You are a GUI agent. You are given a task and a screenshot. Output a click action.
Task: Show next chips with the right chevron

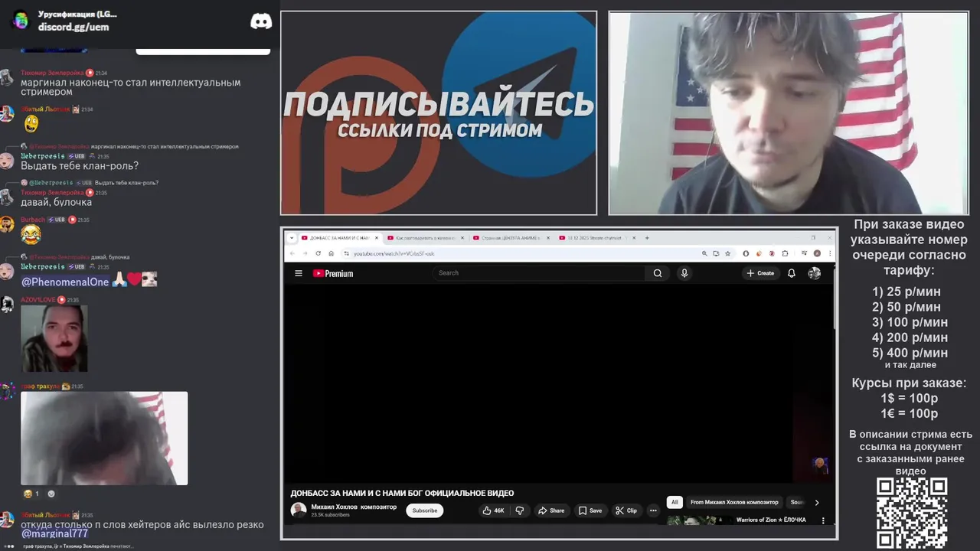(x=816, y=502)
